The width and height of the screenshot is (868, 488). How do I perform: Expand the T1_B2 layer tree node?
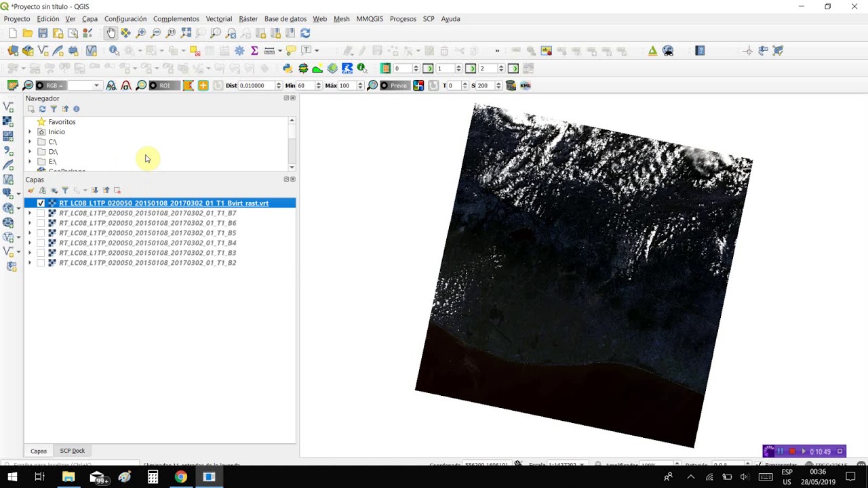point(29,263)
